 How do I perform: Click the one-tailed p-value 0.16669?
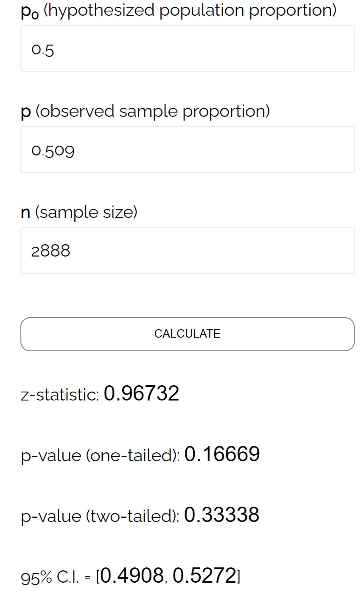(222, 454)
